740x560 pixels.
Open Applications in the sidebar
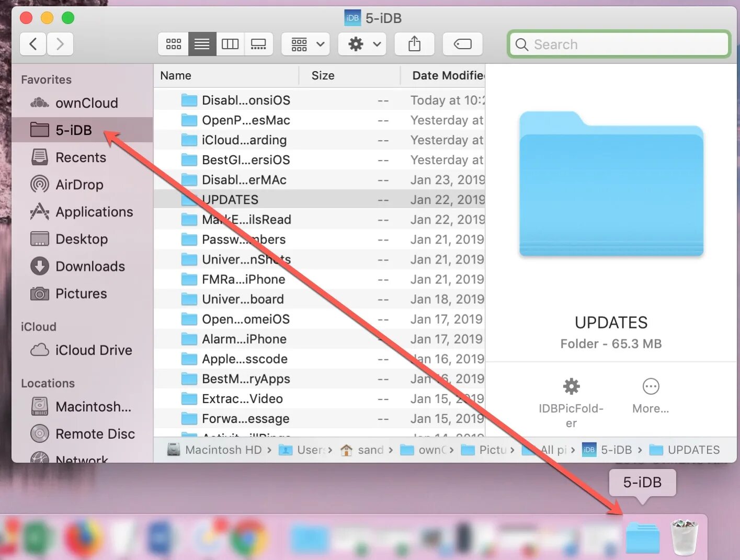coord(82,212)
